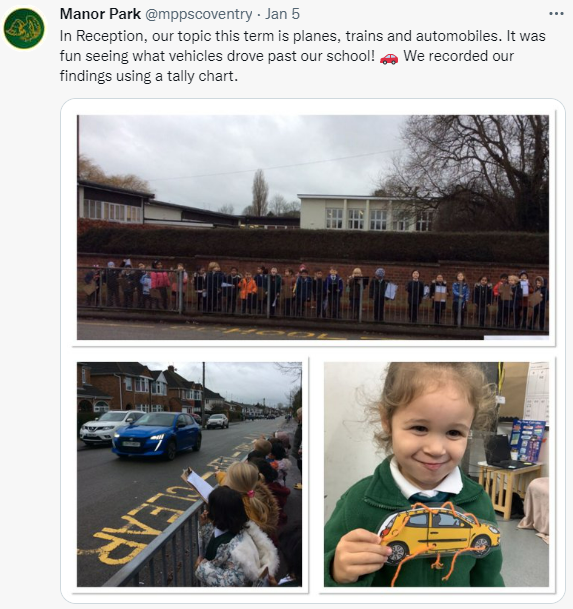573x609 pixels.
Task: Click the yellow paper car craft
Action: [x=438, y=532]
